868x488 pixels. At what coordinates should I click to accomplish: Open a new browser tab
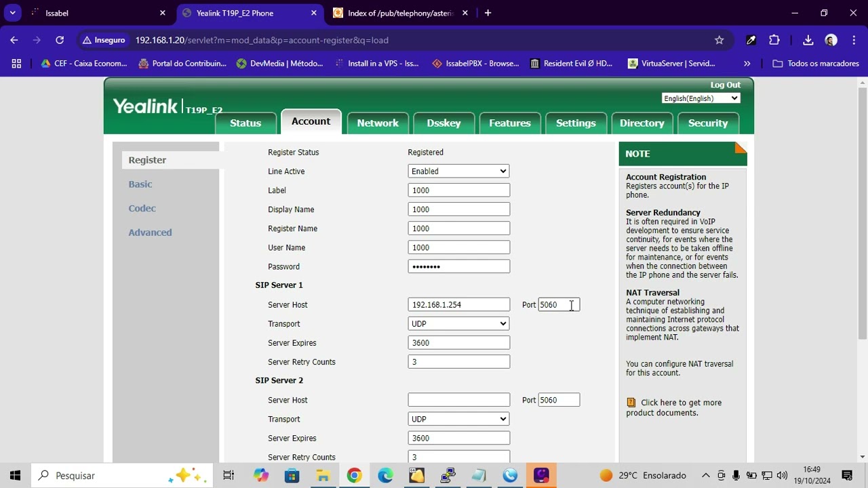click(488, 13)
